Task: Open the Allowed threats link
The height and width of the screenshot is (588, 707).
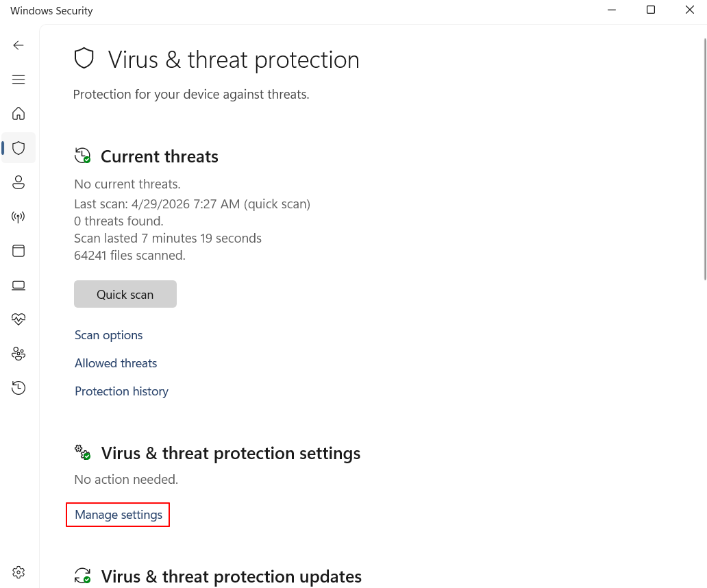Action: click(x=116, y=363)
